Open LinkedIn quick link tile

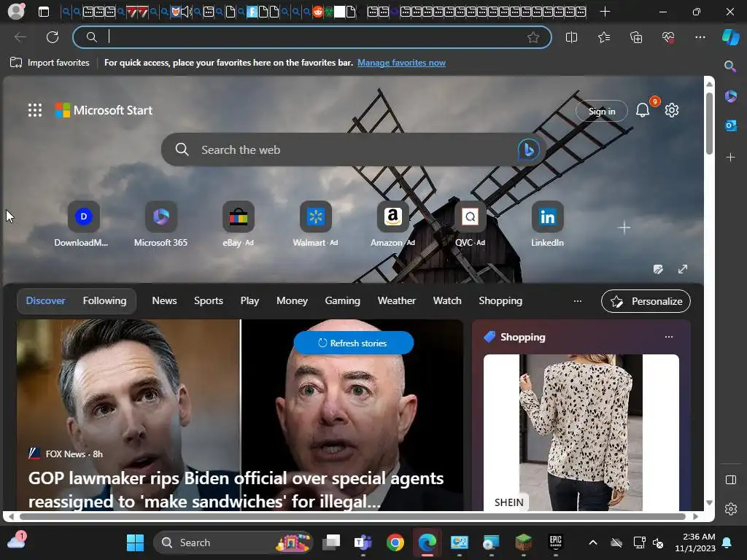(x=547, y=224)
